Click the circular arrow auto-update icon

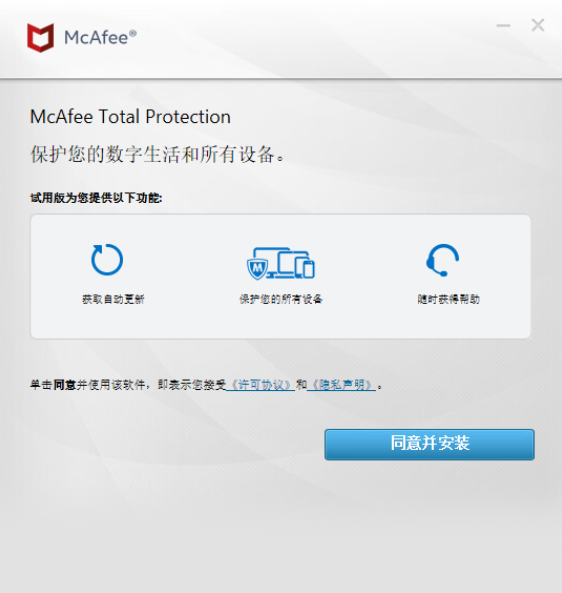coord(107,259)
